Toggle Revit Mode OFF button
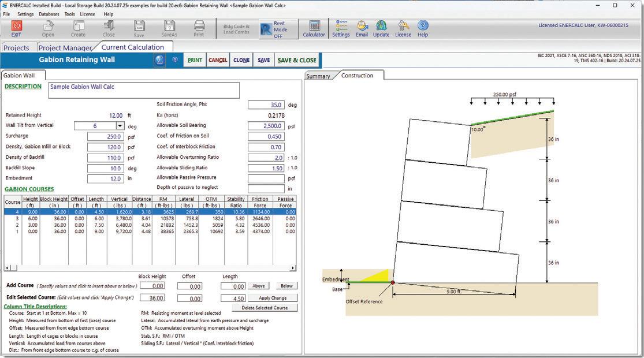The height and width of the screenshot is (358, 644). (x=279, y=29)
